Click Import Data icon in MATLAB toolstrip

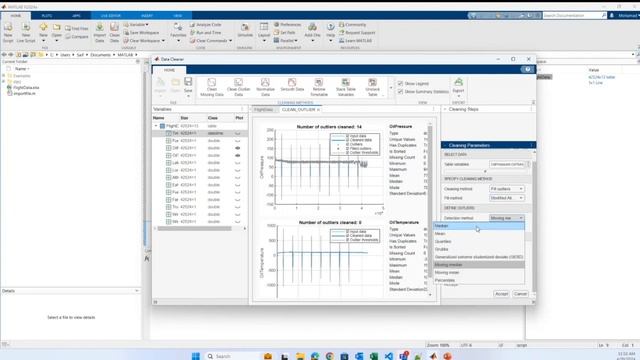point(100,32)
